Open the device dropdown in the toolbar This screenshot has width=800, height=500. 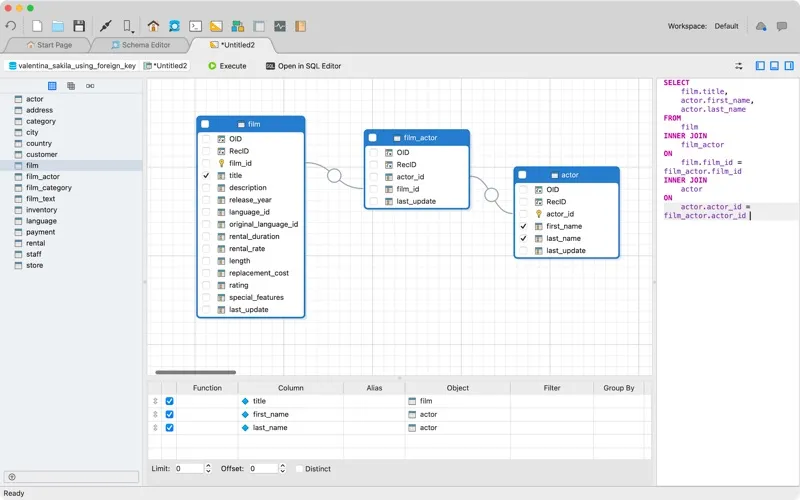(x=128, y=26)
